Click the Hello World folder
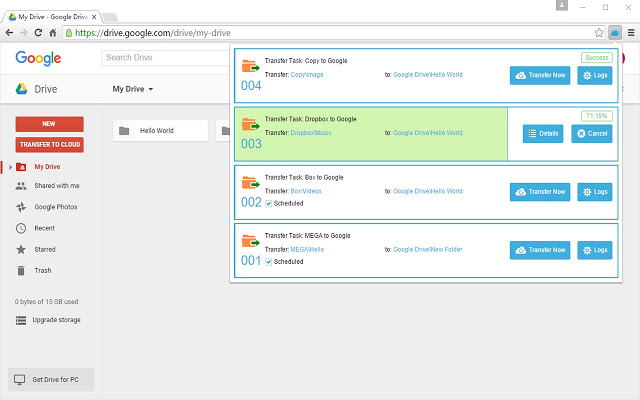The height and width of the screenshot is (400, 640). point(159,131)
